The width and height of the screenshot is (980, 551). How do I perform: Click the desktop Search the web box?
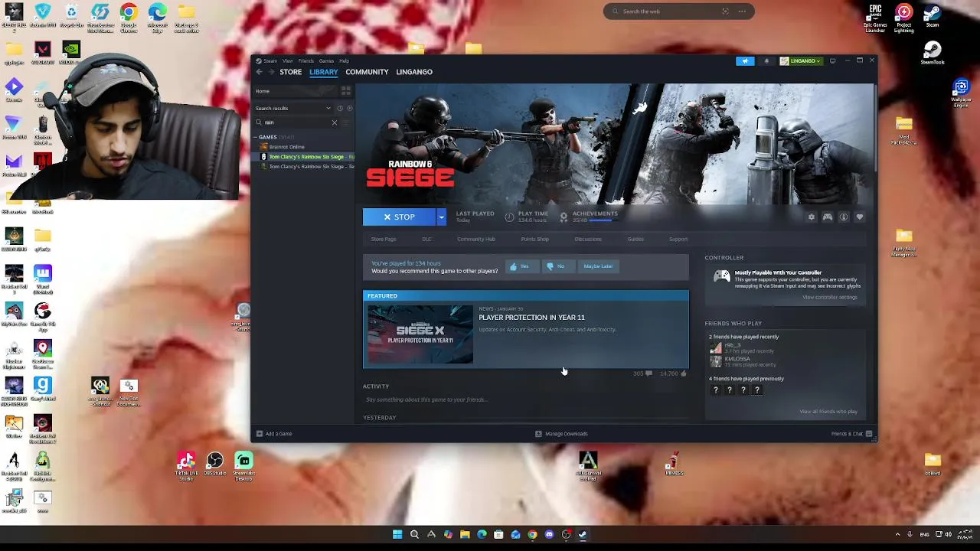tap(678, 11)
